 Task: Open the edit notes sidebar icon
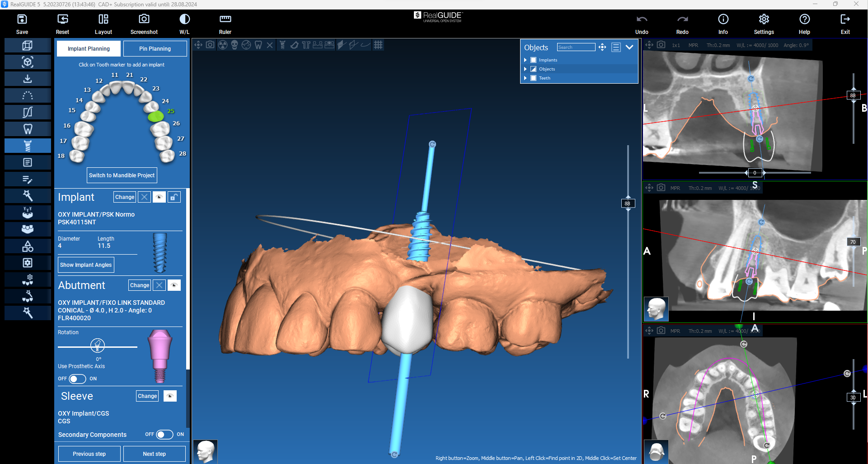(28, 179)
